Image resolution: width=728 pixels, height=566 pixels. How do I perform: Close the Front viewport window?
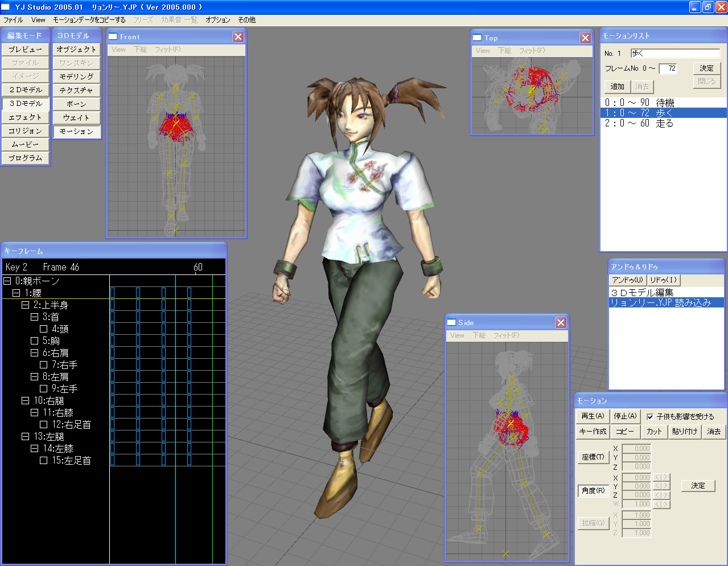tap(238, 36)
